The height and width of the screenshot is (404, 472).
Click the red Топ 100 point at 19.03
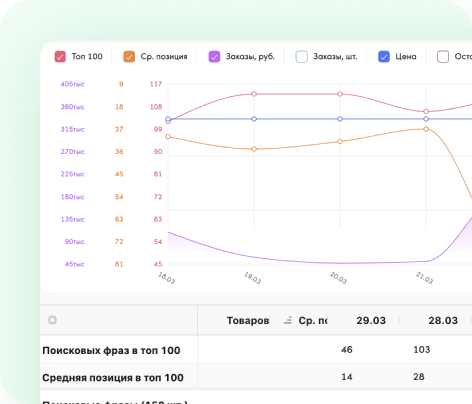coord(254,94)
